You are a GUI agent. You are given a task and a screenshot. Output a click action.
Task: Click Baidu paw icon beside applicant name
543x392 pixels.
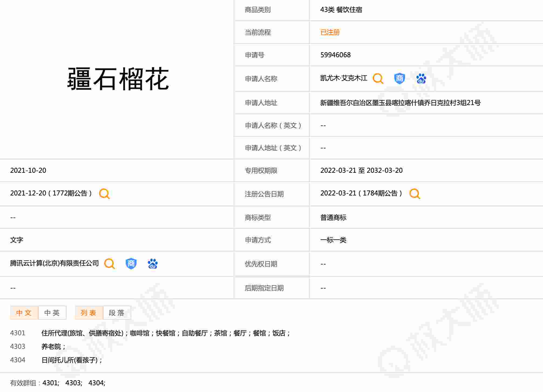[421, 79]
